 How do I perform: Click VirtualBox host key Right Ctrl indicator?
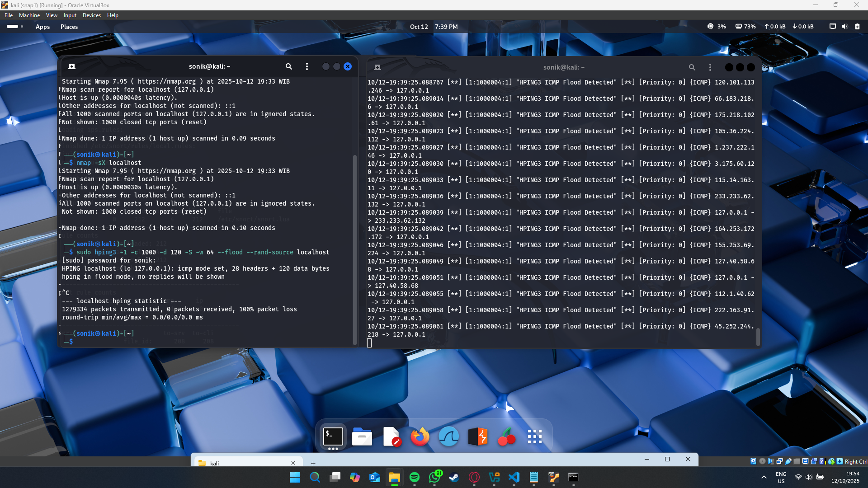pyautogui.click(x=856, y=461)
